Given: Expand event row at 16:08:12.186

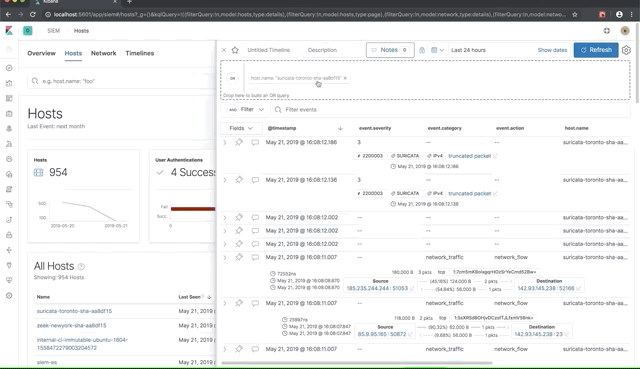Looking at the screenshot, I should pyautogui.click(x=224, y=142).
